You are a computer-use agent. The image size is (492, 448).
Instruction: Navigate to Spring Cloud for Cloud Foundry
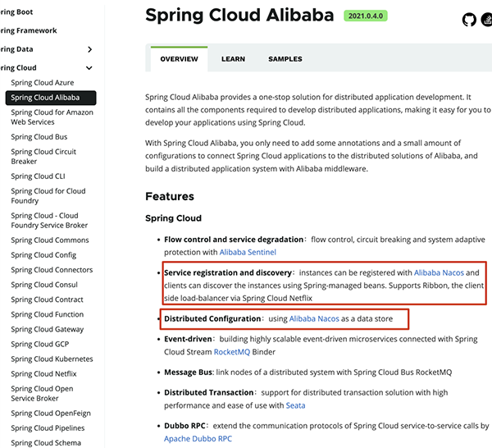tap(48, 196)
